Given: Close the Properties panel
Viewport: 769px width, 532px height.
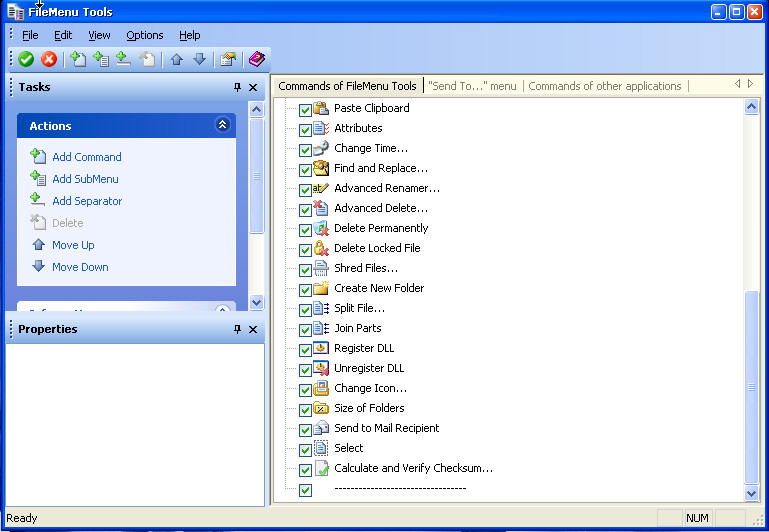Looking at the screenshot, I should pyautogui.click(x=253, y=329).
